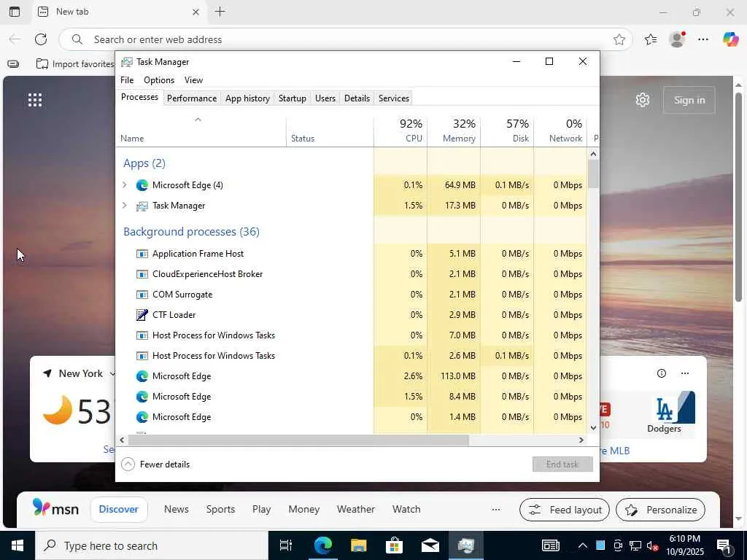Open Mail app from the taskbar
The image size is (747, 560).
coord(430,545)
